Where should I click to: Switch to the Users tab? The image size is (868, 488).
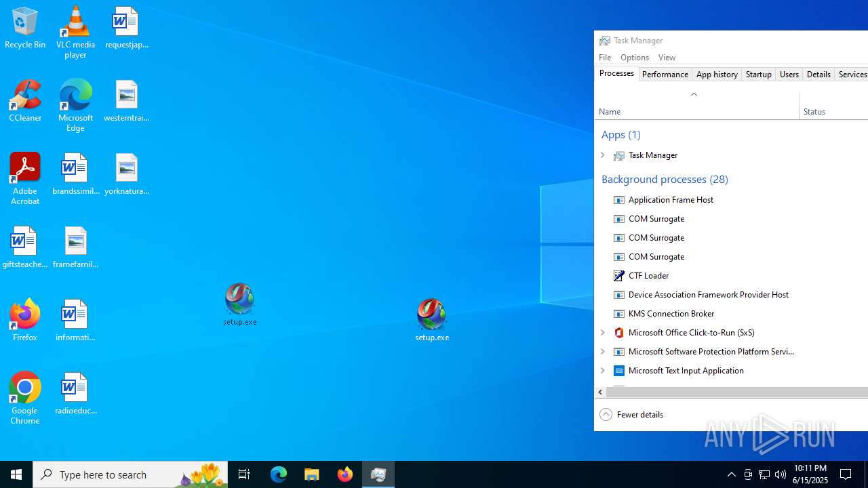[789, 75]
